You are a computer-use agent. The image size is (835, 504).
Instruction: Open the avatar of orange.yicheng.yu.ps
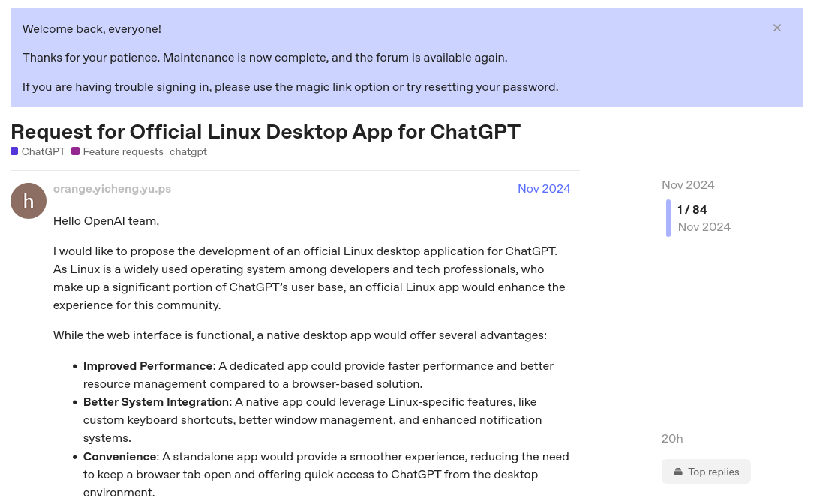point(29,201)
